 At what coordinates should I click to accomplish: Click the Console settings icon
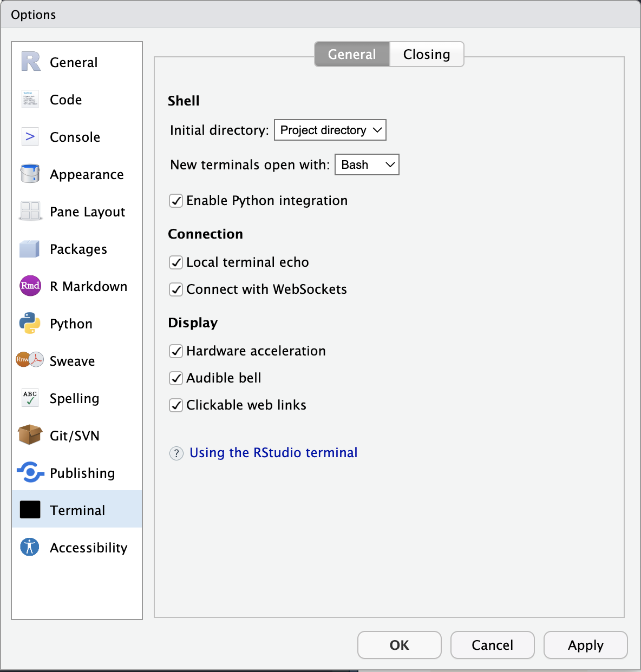pos(30,137)
